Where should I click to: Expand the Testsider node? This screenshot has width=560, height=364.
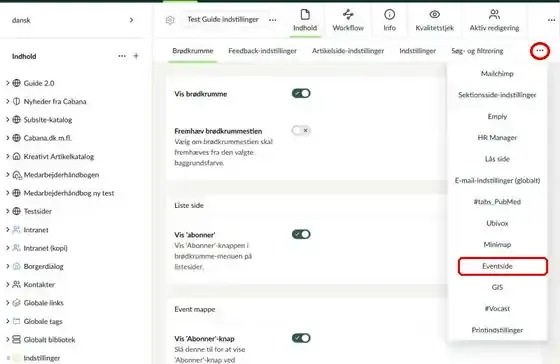point(8,211)
